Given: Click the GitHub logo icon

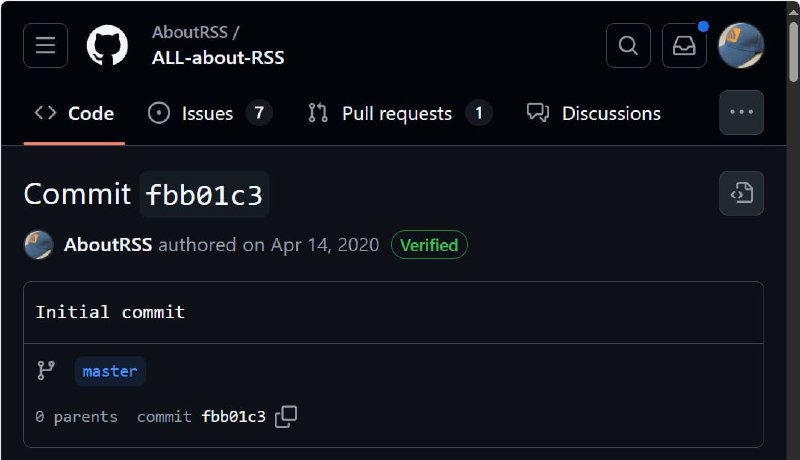Looking at the screenshot, I should point(107,46).
